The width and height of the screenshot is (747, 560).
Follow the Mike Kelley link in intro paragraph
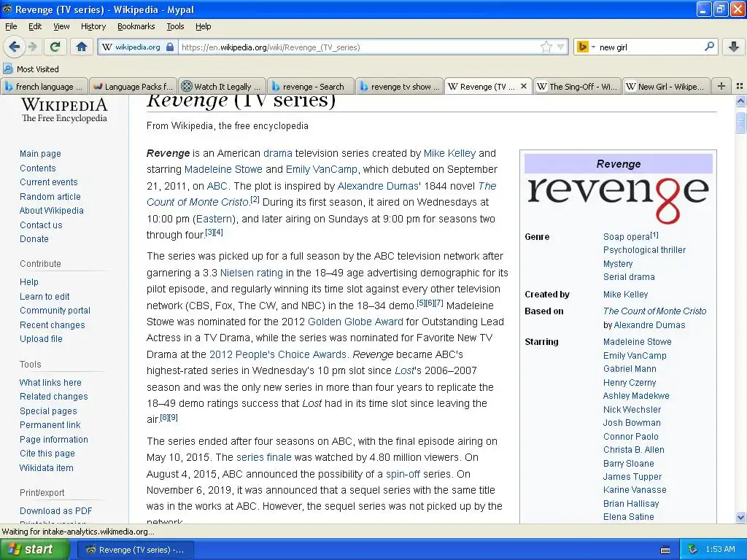[x=449, y=153]
